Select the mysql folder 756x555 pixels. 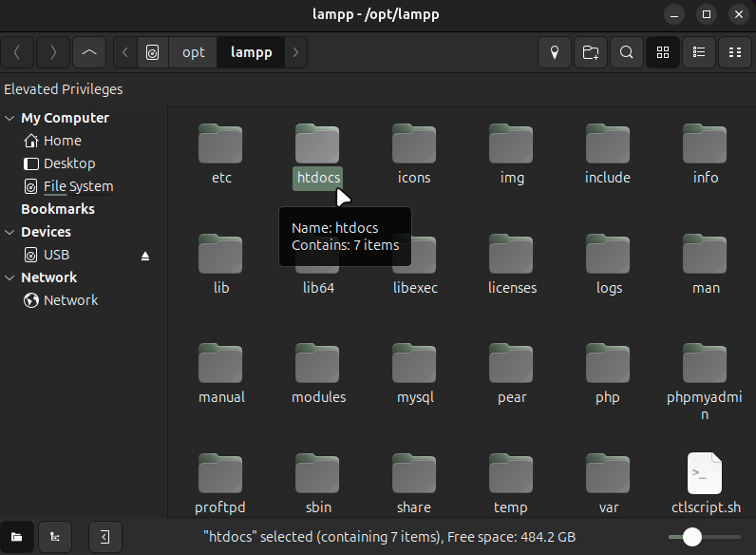coord(415,374)
